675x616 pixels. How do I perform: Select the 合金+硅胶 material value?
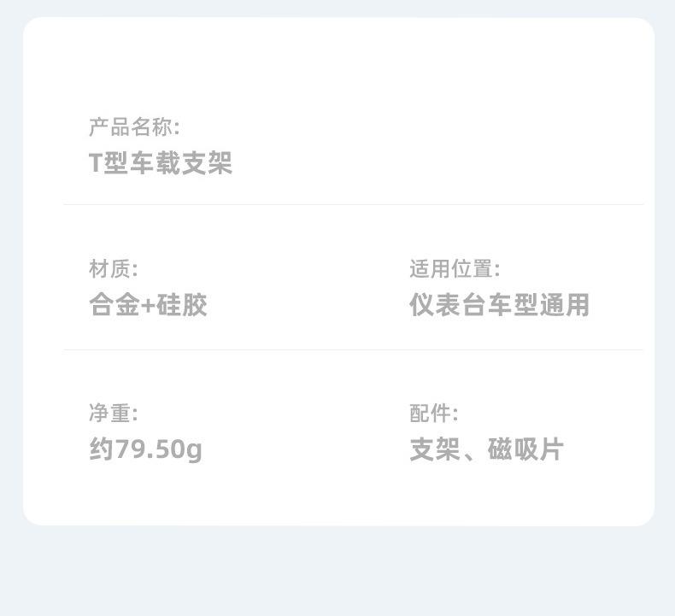click(x=148, y=305)
